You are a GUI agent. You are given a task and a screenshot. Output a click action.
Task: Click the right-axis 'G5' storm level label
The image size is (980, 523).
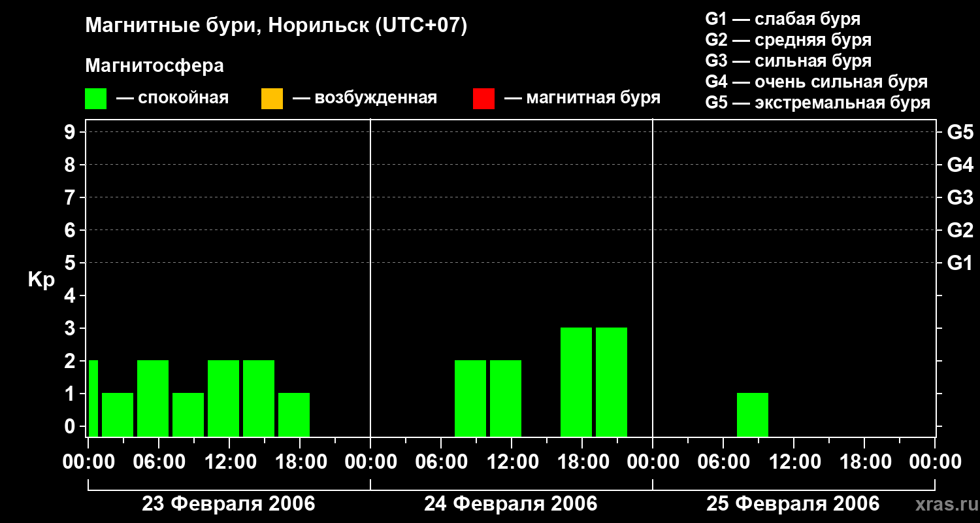coord(960,132)
